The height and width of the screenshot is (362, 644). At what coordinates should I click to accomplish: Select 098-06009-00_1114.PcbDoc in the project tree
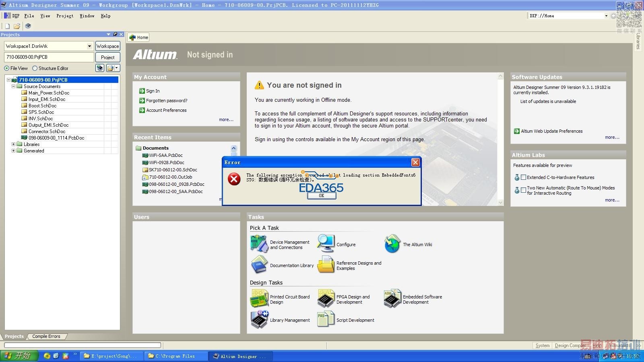56,138
